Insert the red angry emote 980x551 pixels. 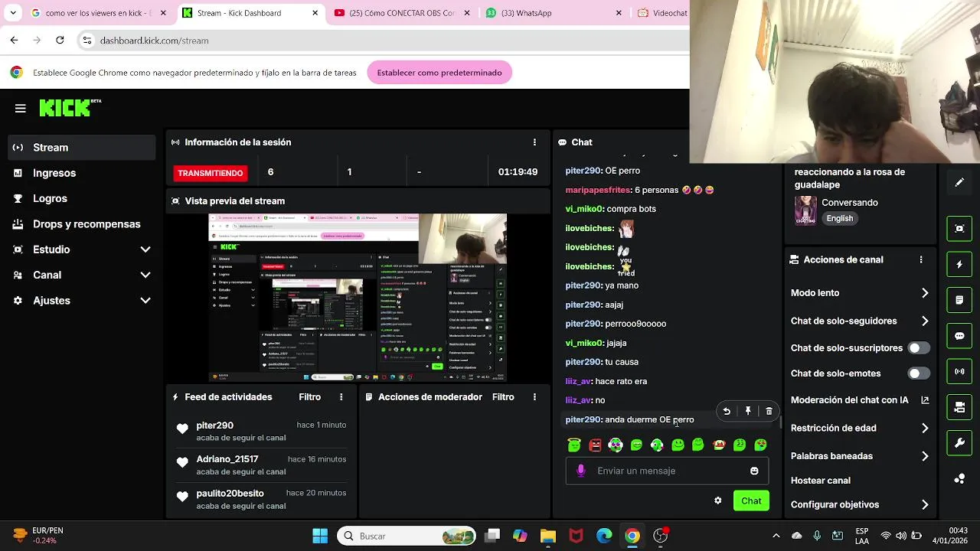tap(595, 445)
